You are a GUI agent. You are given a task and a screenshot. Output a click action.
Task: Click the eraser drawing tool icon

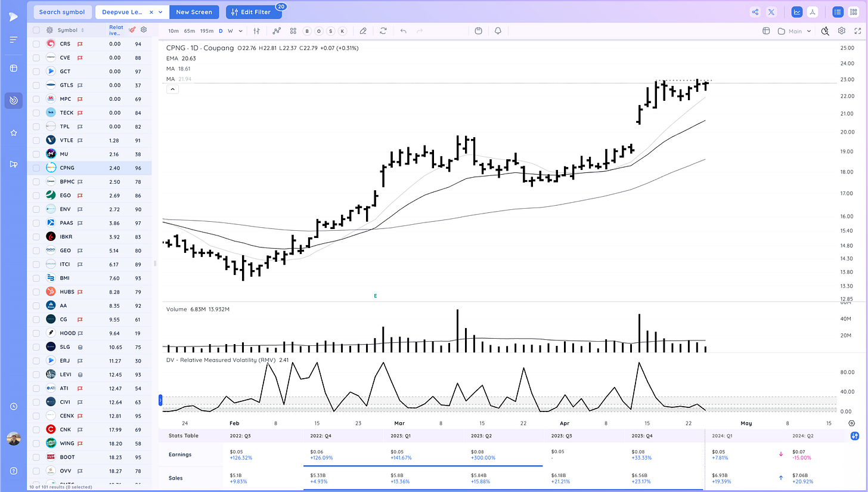[x=363, y=31]
